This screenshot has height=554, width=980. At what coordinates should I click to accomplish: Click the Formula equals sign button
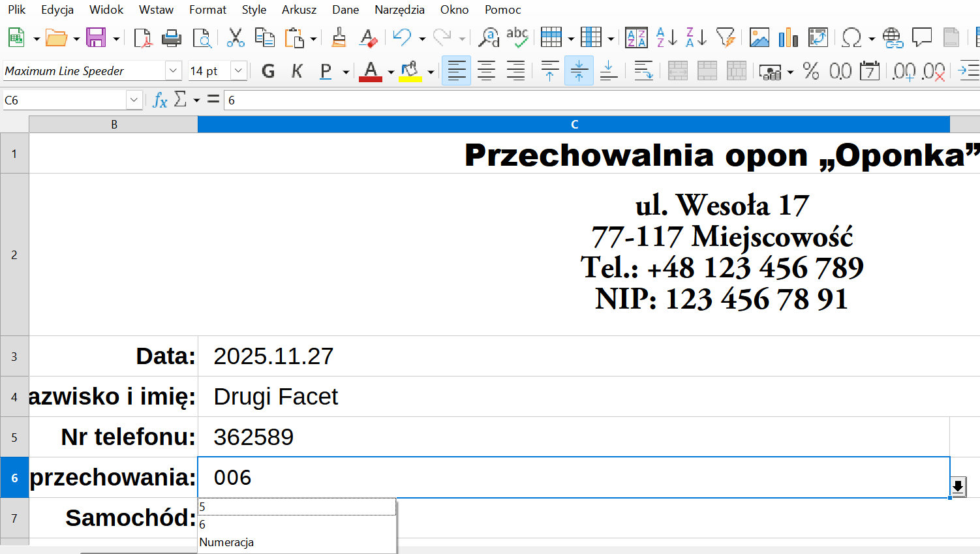pos(213,100)
